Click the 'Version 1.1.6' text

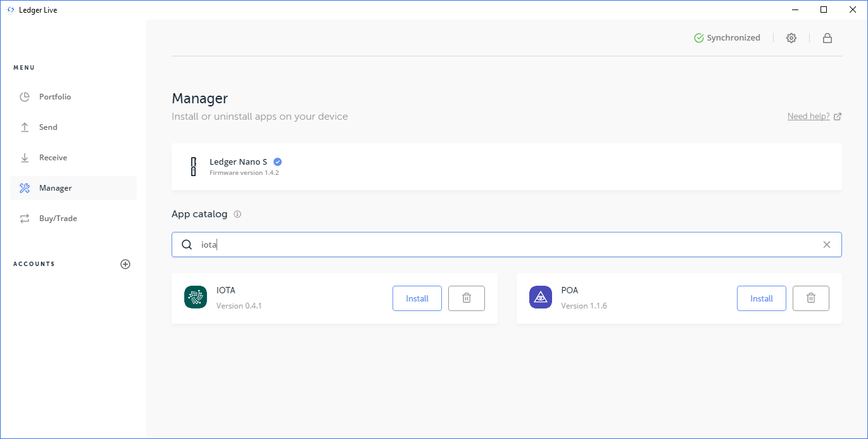pos(584,306)
